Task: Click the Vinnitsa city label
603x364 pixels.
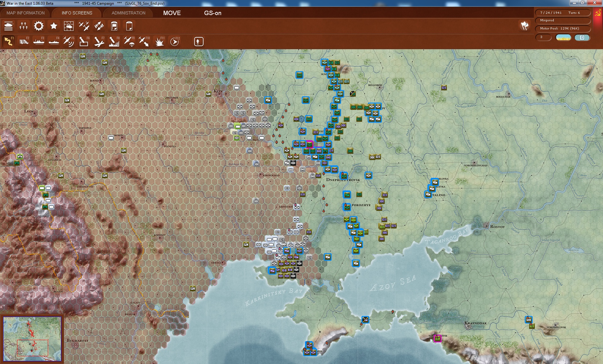Action: 170,147
